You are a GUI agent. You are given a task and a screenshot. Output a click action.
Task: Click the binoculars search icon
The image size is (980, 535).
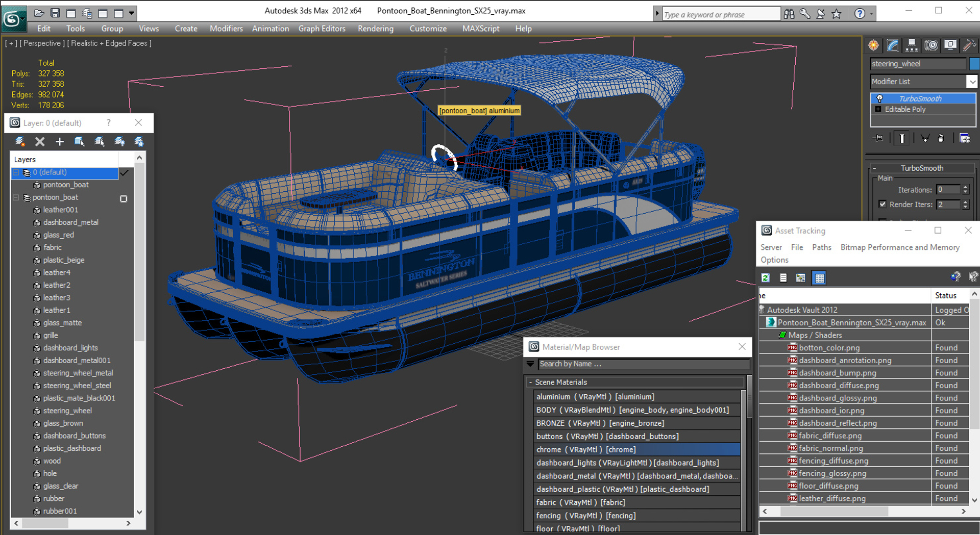point(789,14)
